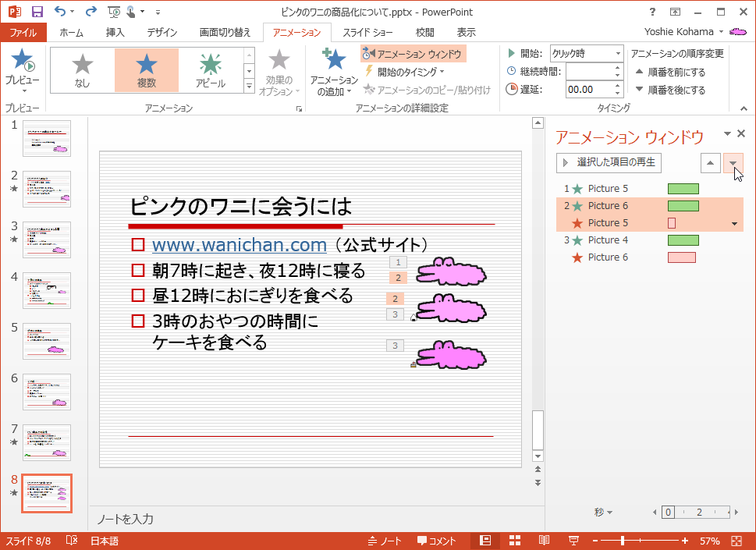
Task: Open slide 4 thumbnail
Action: tap(47, 290)
